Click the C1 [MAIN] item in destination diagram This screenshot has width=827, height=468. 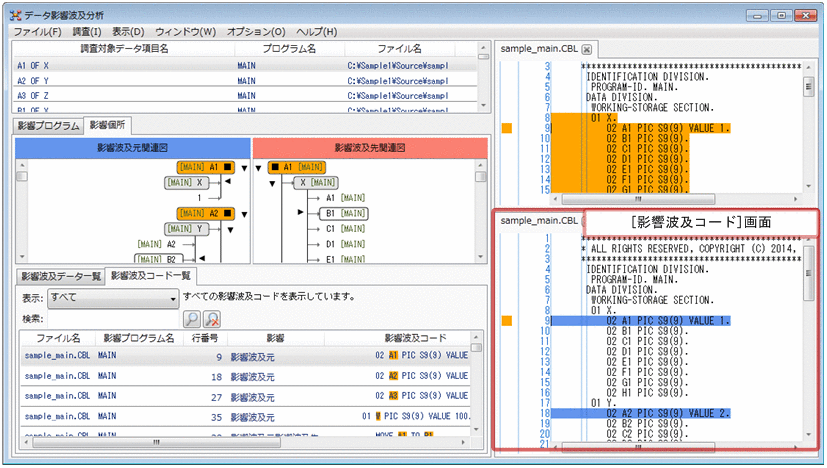(345, 228)
